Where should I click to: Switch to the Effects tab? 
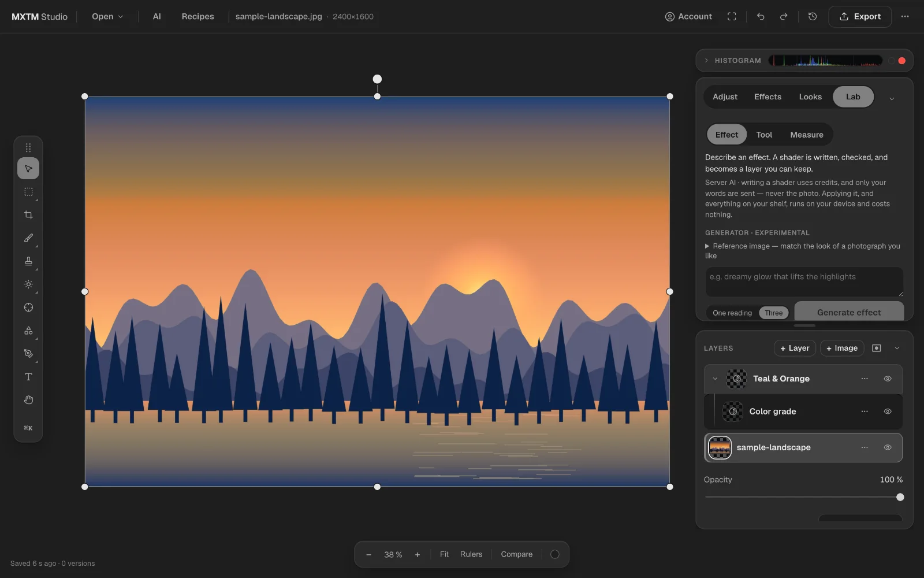(x=767, y=97)
